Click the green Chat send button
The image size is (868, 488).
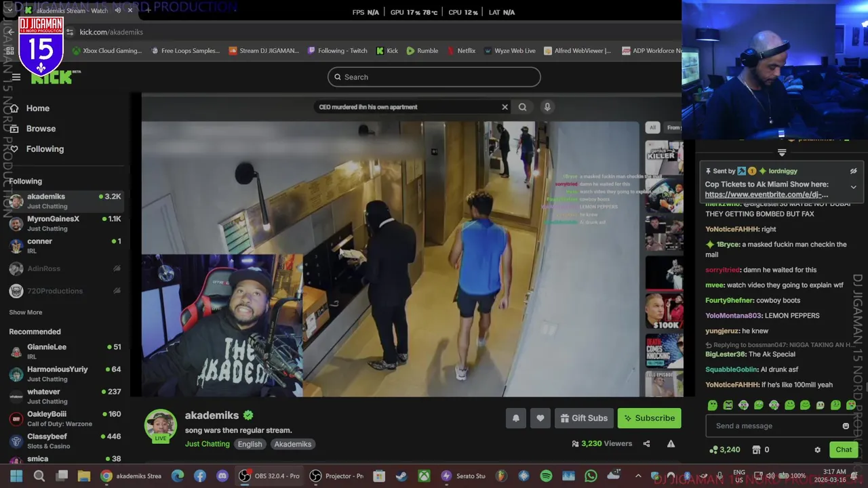pos(844,450)
